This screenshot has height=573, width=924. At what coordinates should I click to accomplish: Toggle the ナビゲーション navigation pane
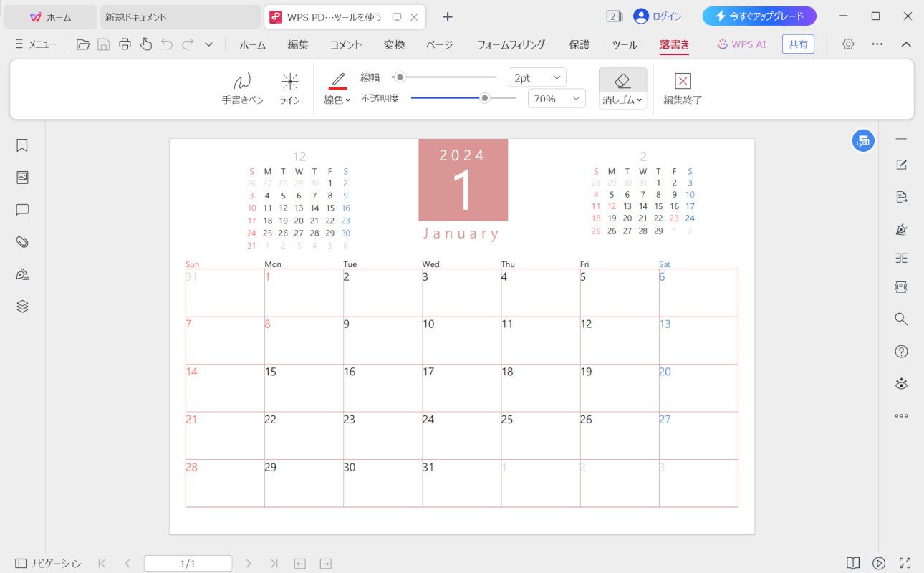coord(48,564)
